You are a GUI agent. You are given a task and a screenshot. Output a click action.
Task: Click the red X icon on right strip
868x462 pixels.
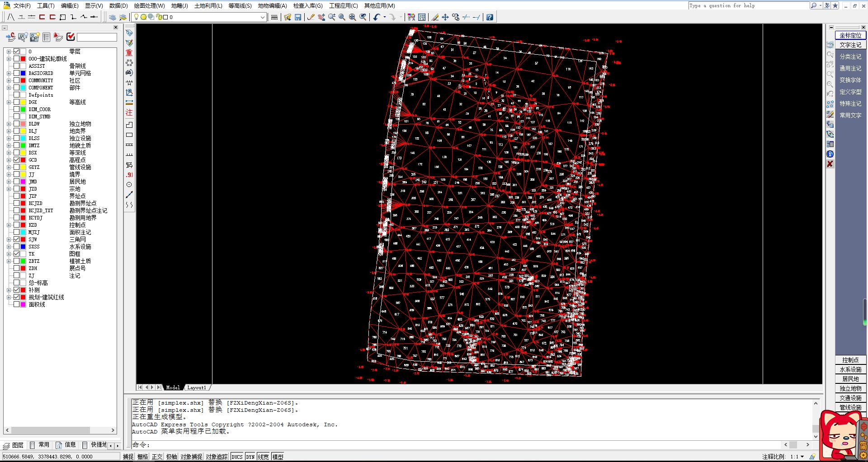[x=830, y=164]
